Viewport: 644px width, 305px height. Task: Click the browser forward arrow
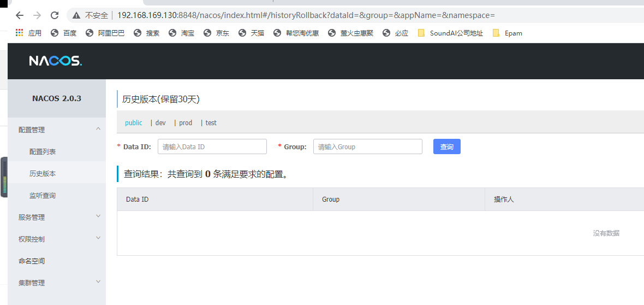click(37, 16)
